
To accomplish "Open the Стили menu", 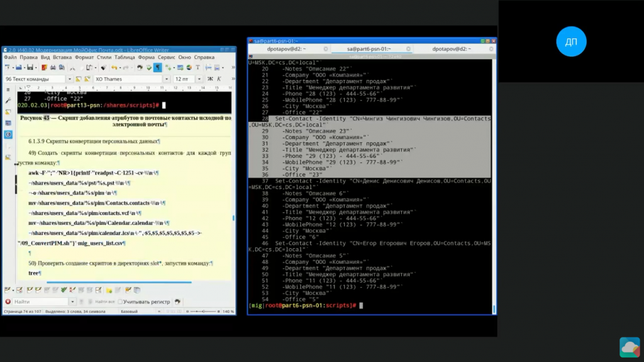I will (104, 57).
